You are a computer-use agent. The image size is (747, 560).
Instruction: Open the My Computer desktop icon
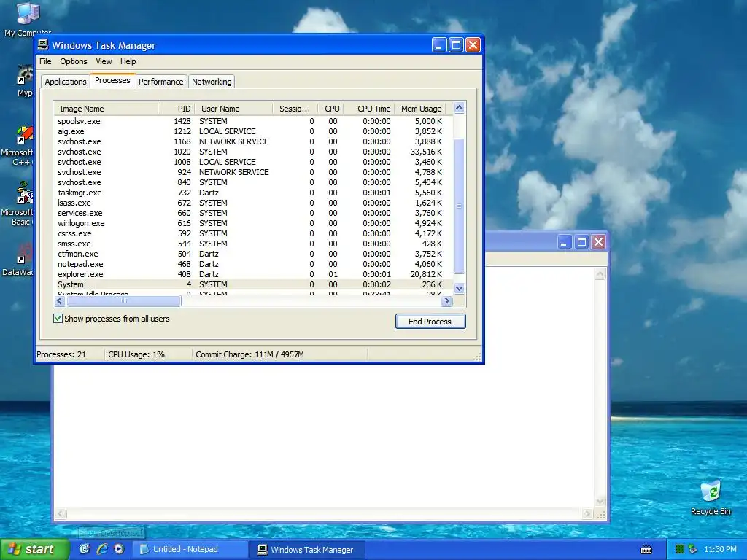pyautogui.click(x=27, y=19)
